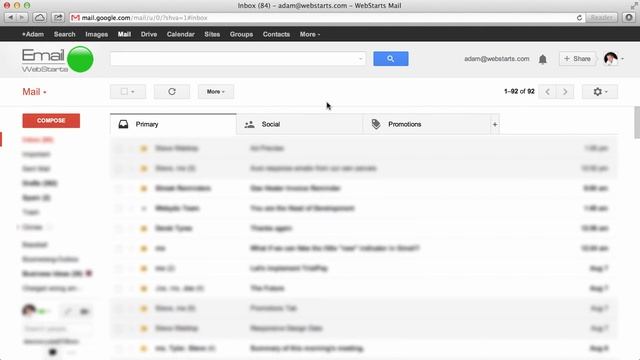
Task: Click the + Share button
Action: (x=577, y=59)
